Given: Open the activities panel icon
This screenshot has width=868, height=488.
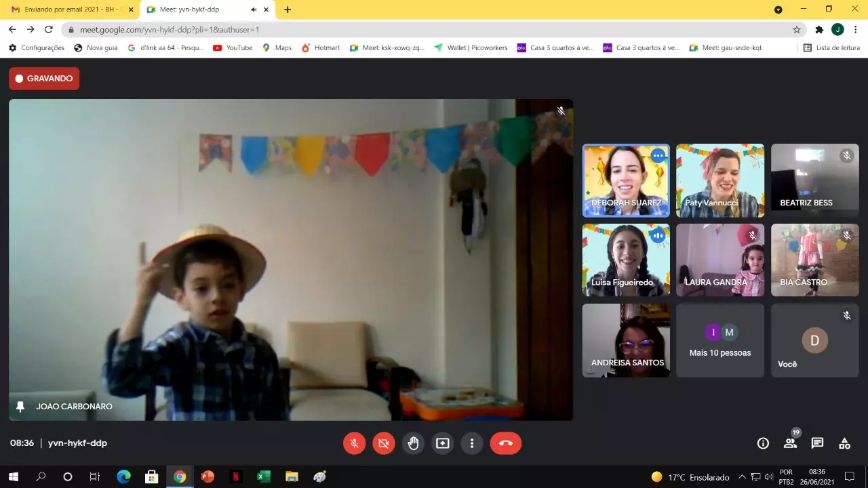Looking at the screenshot, I should [844, 443].
